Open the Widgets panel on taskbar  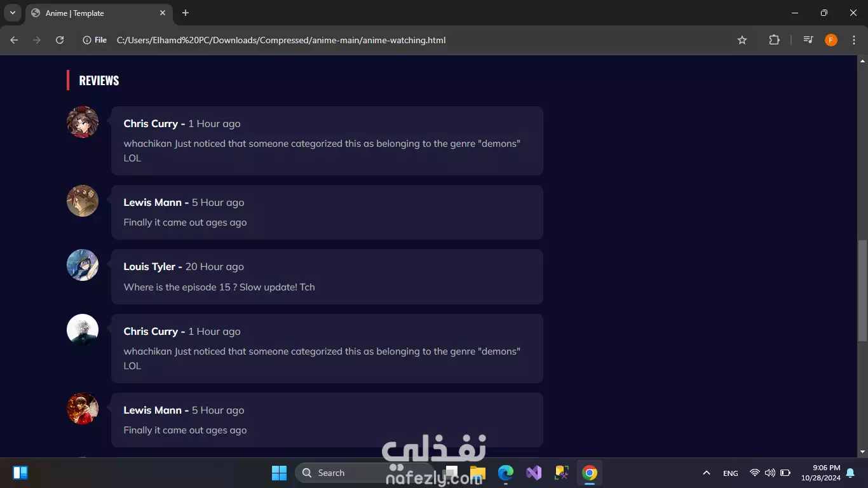20,473
